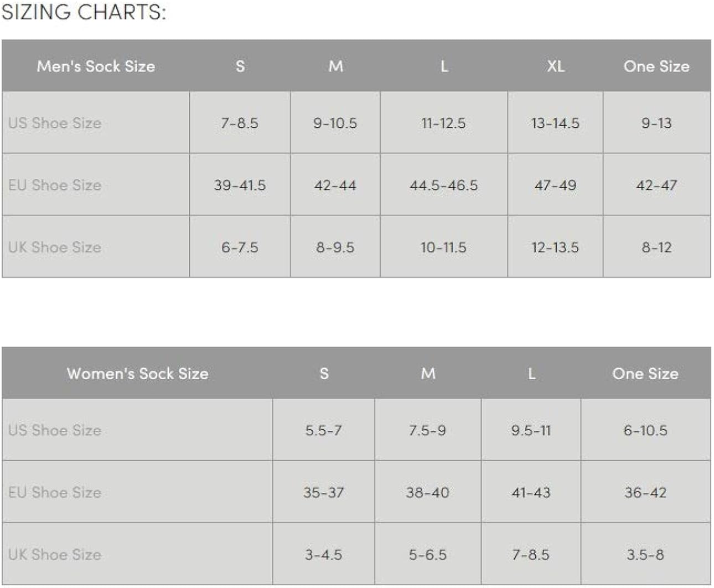Select the M column header in women's table
The height and width of the screenshot is (588, 714).
pyautogui.click(x=428, y=374)
